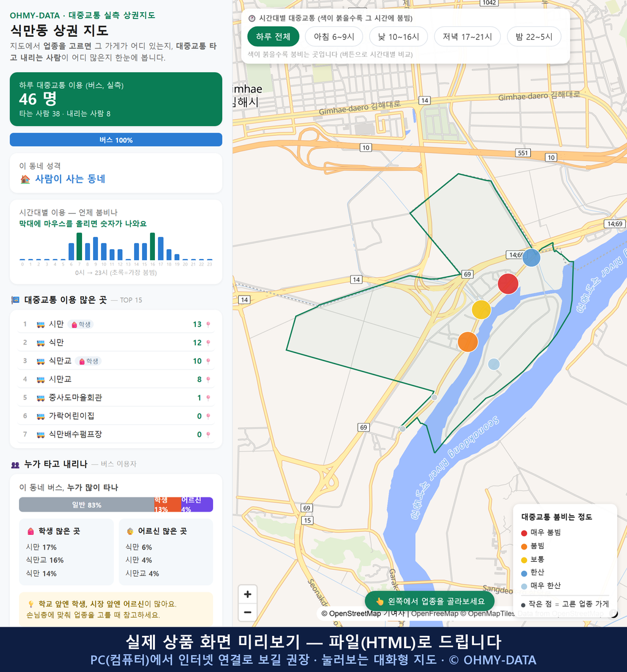Click the lightbulb icon in the yellow tip box
This screenshot has height=672, width=627.
pos(31,604)
